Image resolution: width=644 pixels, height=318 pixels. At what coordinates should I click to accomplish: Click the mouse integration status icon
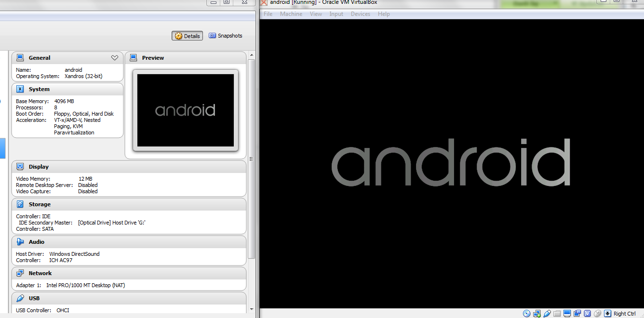point(597,314)
